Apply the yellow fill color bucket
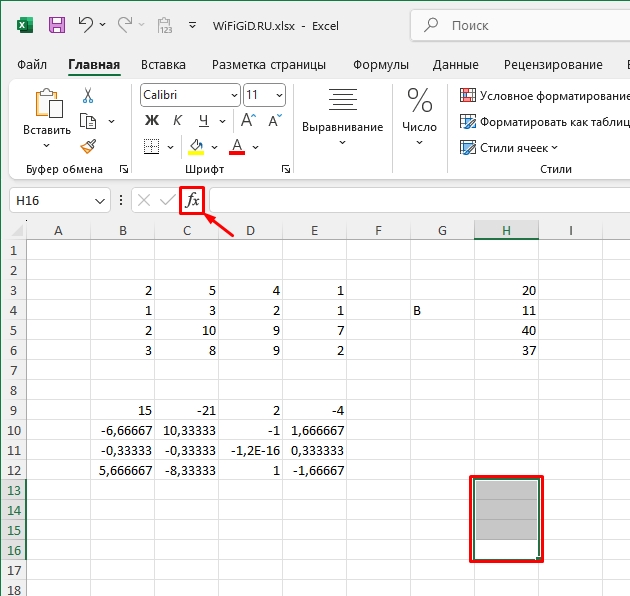630x596 pixels. pos(196,147)
